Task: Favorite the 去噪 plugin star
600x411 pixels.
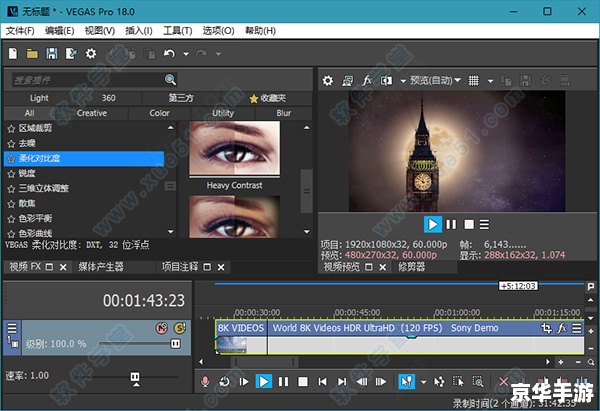Action: coord(11,144)
